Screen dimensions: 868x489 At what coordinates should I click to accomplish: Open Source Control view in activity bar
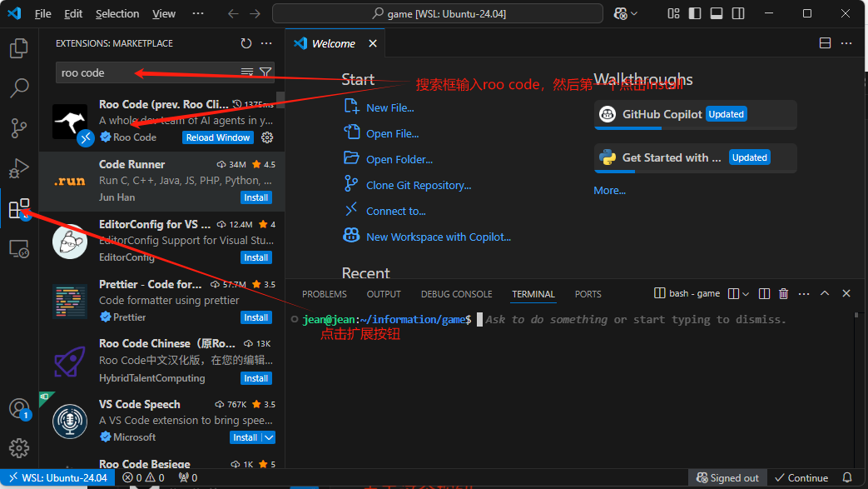(19, 128)
